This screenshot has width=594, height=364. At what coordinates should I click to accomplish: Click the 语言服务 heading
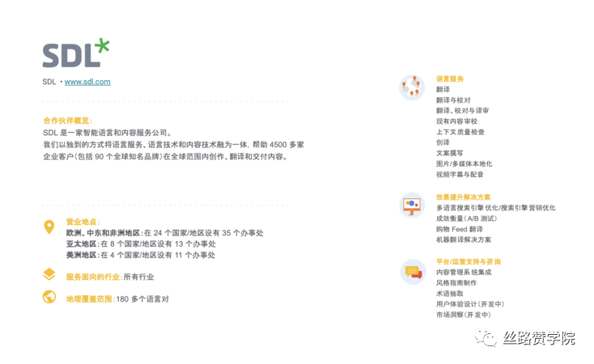450,79
